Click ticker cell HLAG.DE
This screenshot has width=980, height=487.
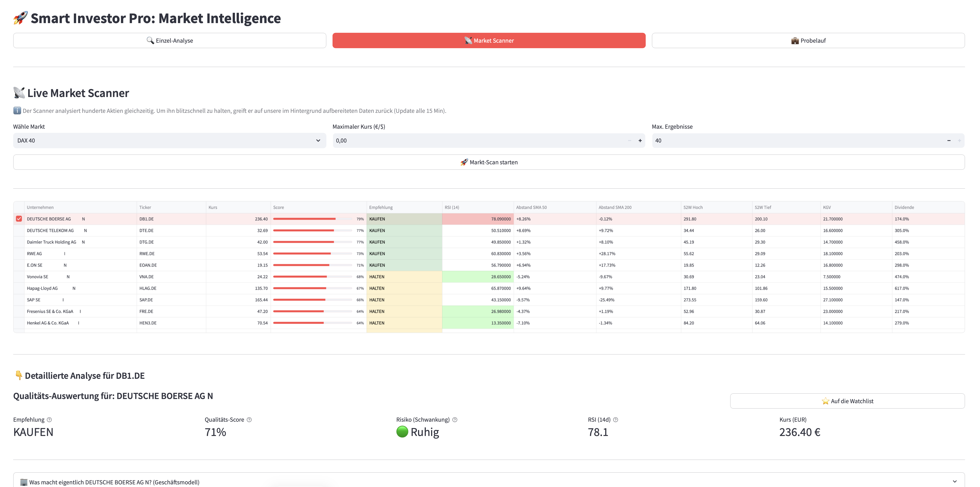coord(171,288)
